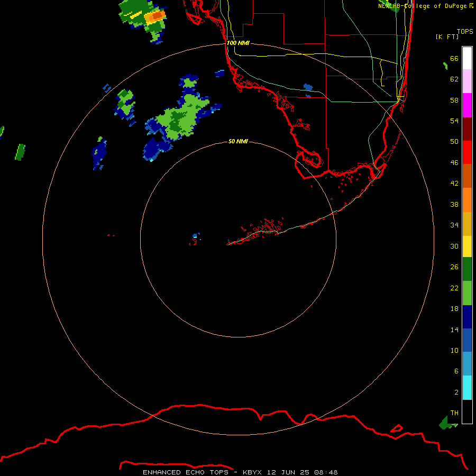
Task: Click the 'NEXLAB-College of DuPage' text
Action: tap(423, 6)
